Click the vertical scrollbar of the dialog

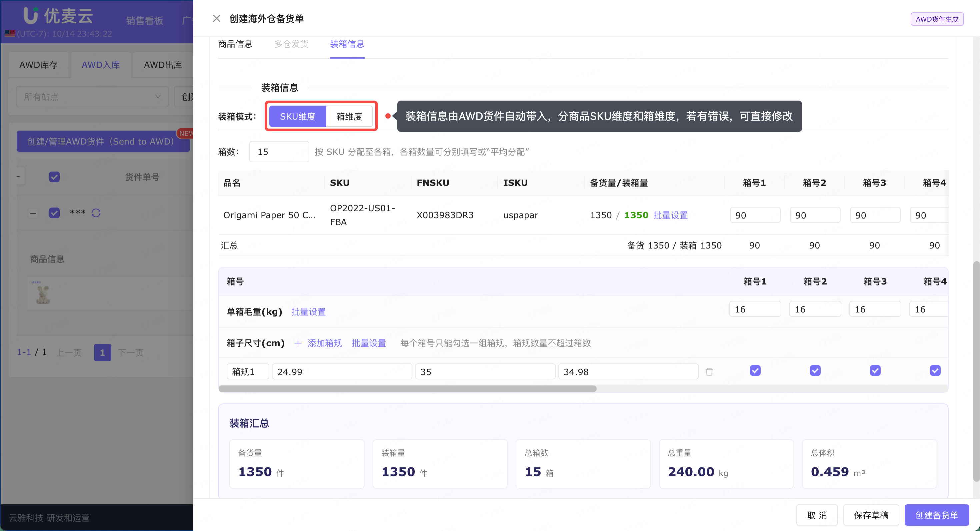[x=976, y=371]
